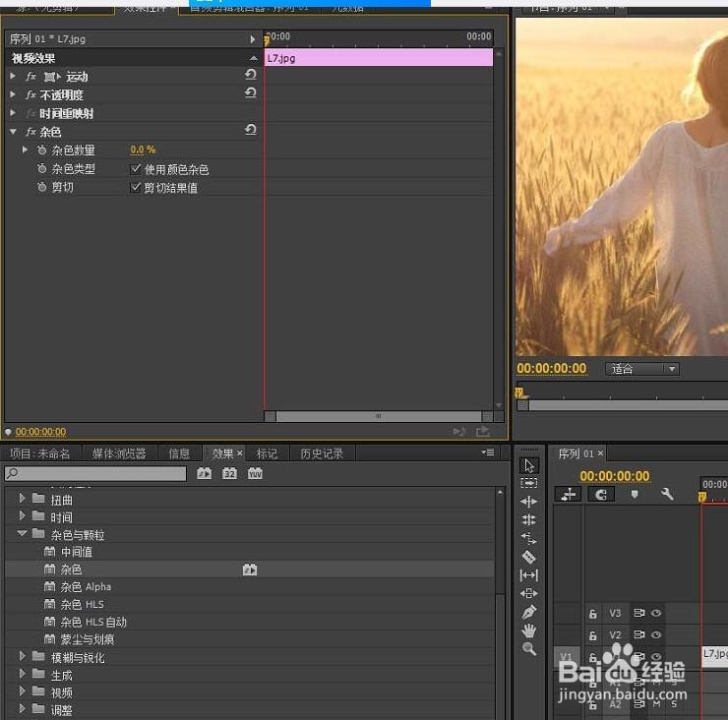Open the 适合 zoom level dropdown
This screenshot has height=720, width=728.
click(x=642, y=369)
